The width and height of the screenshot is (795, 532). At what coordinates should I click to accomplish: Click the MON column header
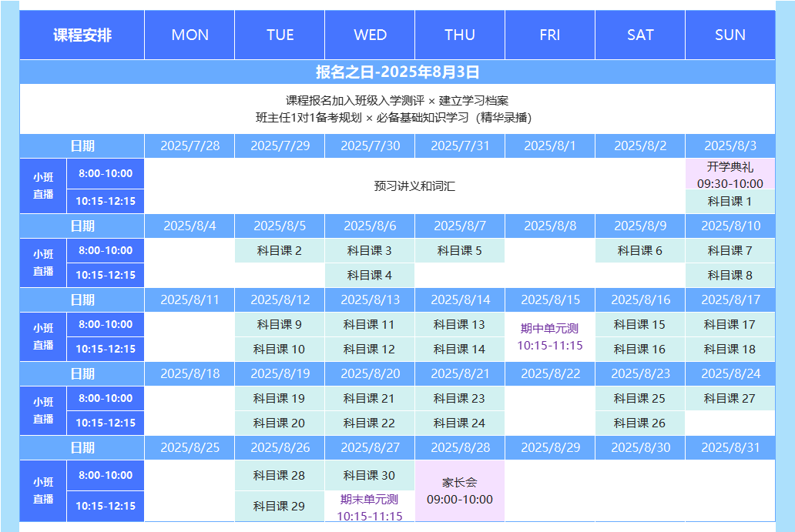point(190,35)
